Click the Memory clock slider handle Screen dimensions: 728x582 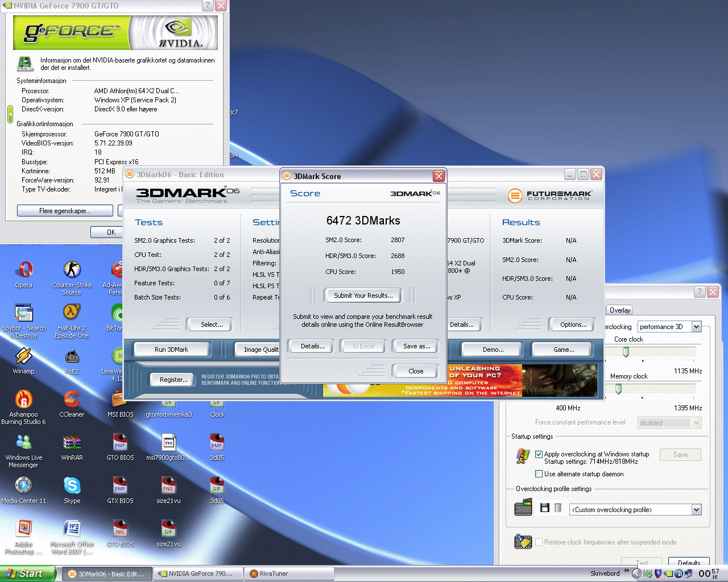pyautogui.click(x=618, y=389)
